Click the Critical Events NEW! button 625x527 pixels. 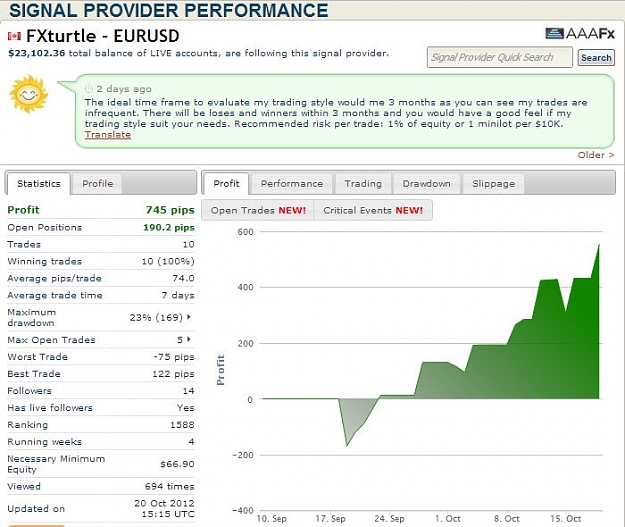tap(373, 210)
